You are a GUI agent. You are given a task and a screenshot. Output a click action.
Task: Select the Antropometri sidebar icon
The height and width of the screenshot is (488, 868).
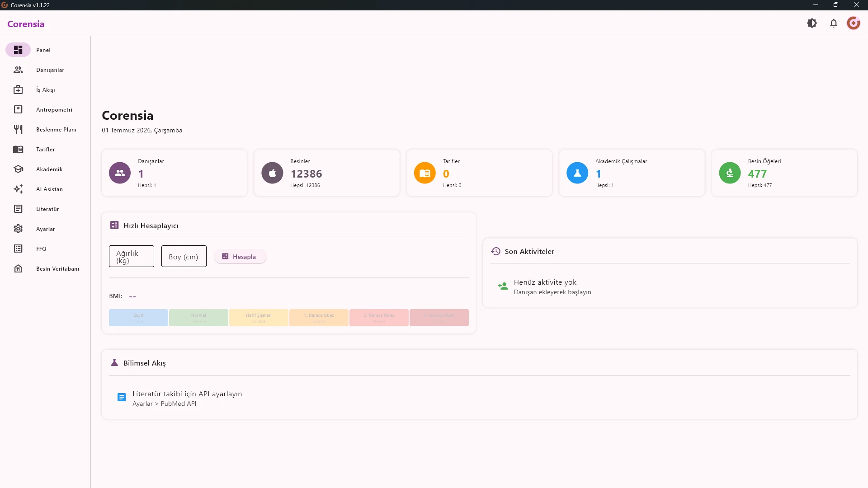coord(18,109)
